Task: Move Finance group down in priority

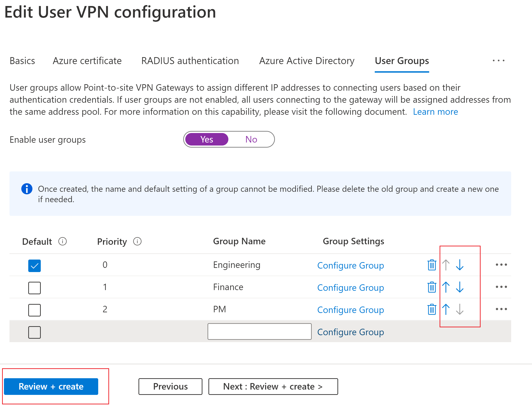Action: point(460,287)
